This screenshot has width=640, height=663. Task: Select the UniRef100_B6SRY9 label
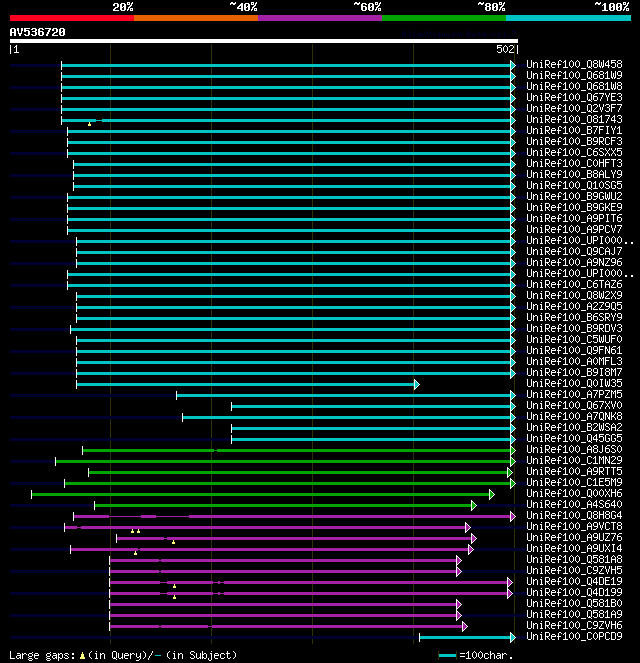(x=574, y=317)
